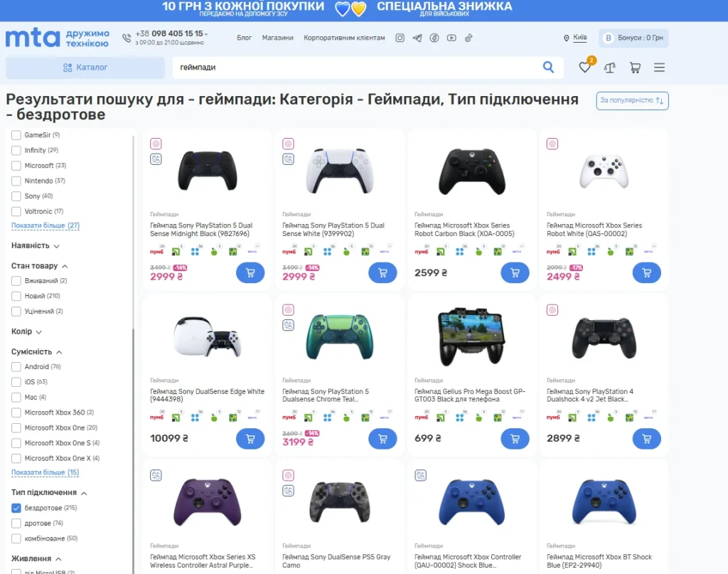Add Gelius Pro Mega Boost to cart
This screenshot has width=728, height=574.
click(515, 439)
